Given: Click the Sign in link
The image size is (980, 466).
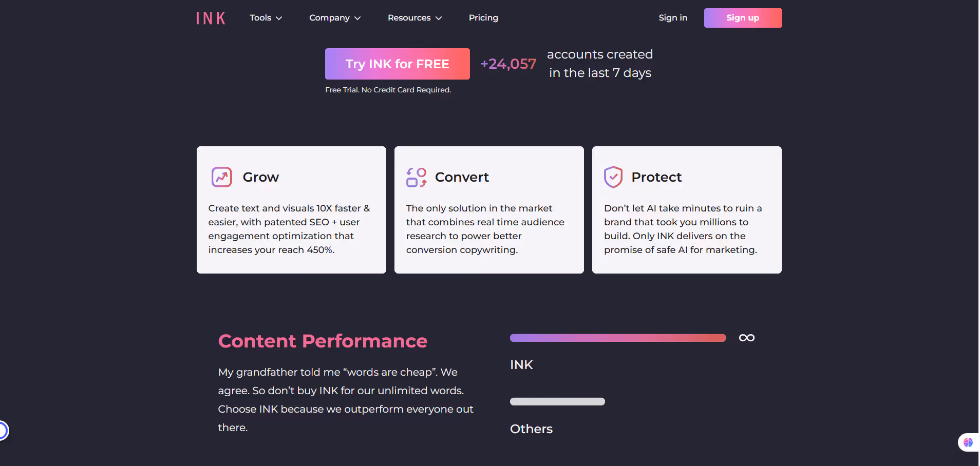Looking at the screenshot, I should click(673, 18).
